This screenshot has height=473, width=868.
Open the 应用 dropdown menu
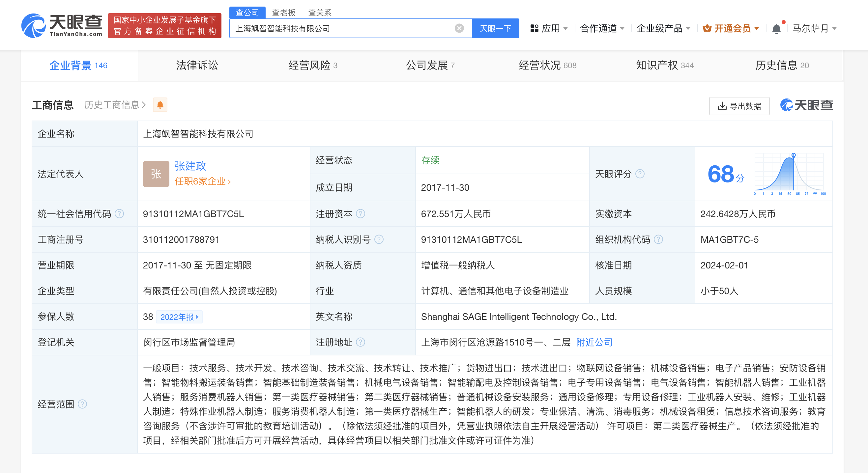(549, 28)
